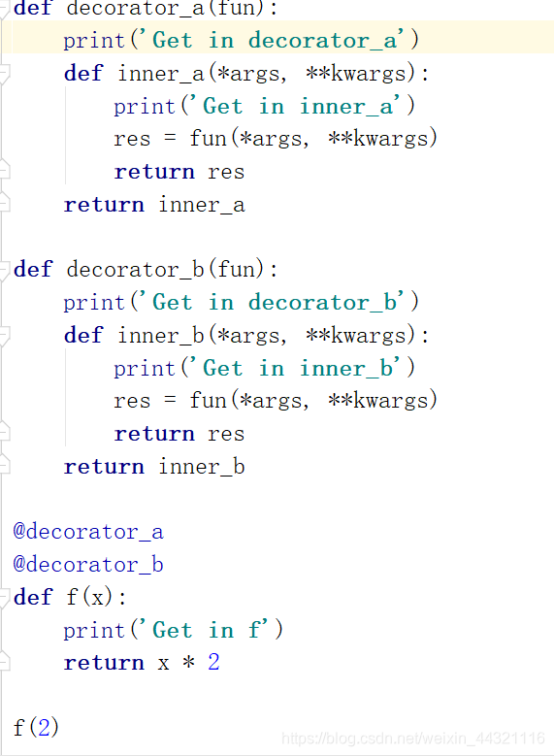Click the 'def decorator_b(fun):' line

coord(147,269)
